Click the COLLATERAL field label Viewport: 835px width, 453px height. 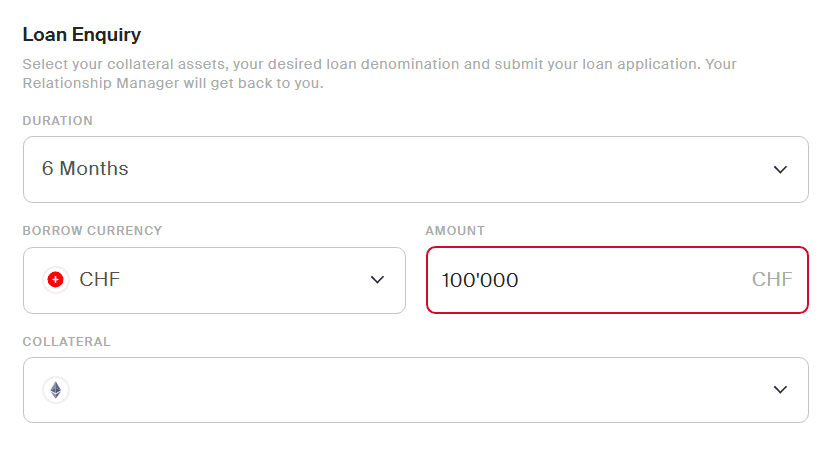click(x=67, y=341)
